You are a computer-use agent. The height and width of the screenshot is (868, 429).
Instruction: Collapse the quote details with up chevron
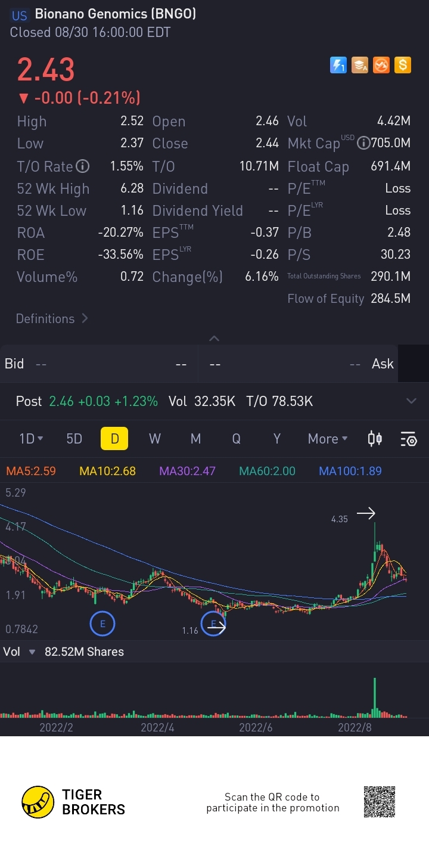pos(214,339)
